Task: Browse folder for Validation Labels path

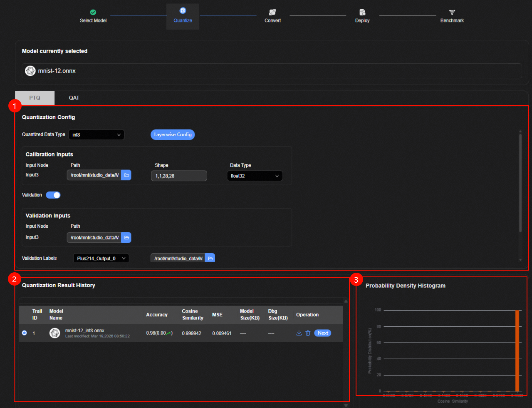Action: (x=210, y=259)
